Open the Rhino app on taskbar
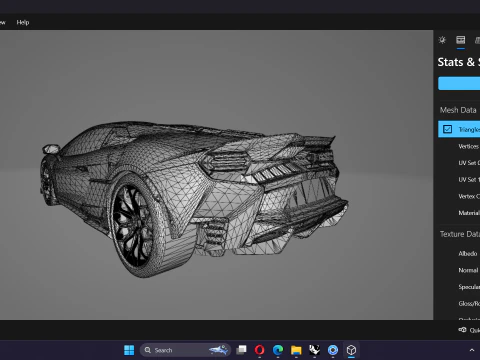The height and width of the screenshot is (360, 480). [x=314, y=350]
